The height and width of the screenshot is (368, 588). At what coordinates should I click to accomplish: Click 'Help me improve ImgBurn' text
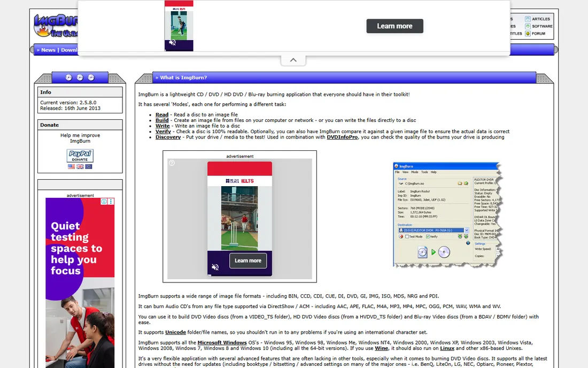80,138
